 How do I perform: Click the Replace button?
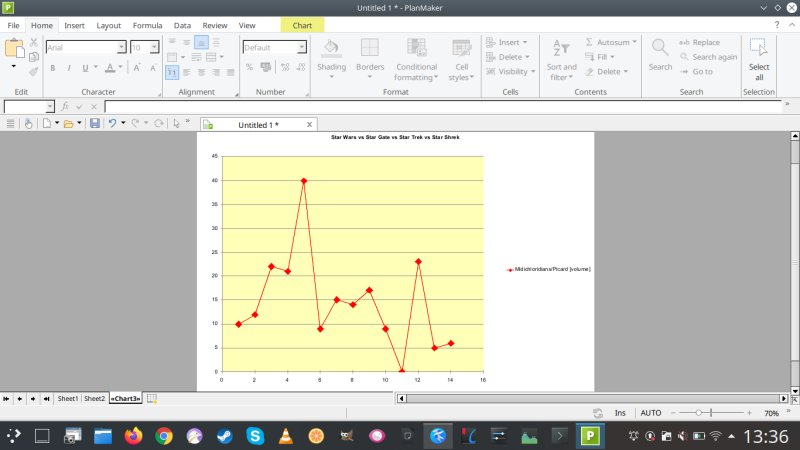coord(699,43)
